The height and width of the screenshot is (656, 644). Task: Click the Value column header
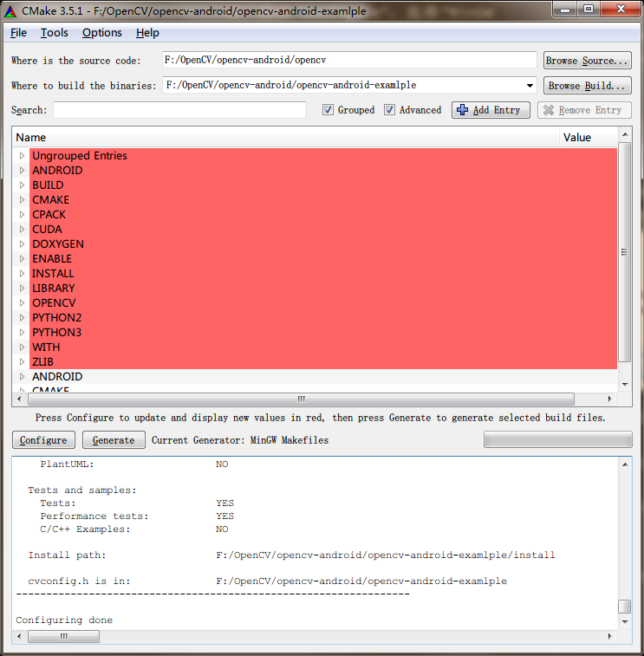(x=589, y=137)
